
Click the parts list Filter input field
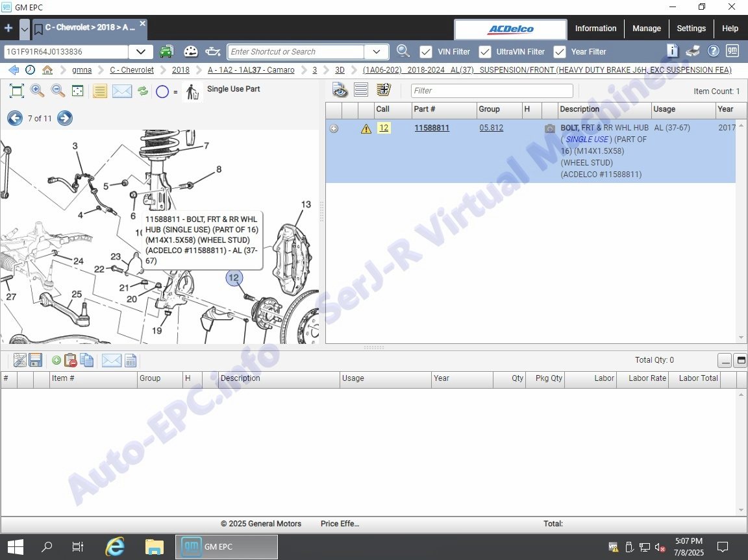pyautogui.click(x=492, y=91)
